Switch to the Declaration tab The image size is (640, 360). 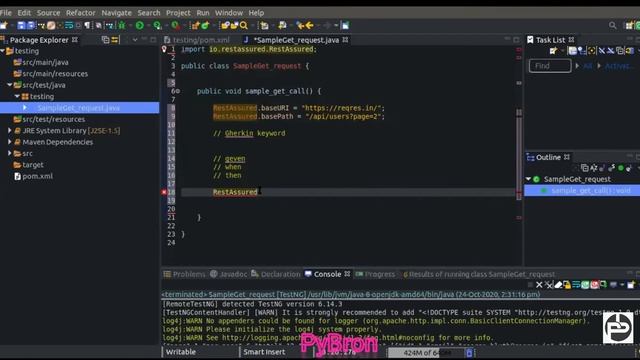click(x=276, y=274)
